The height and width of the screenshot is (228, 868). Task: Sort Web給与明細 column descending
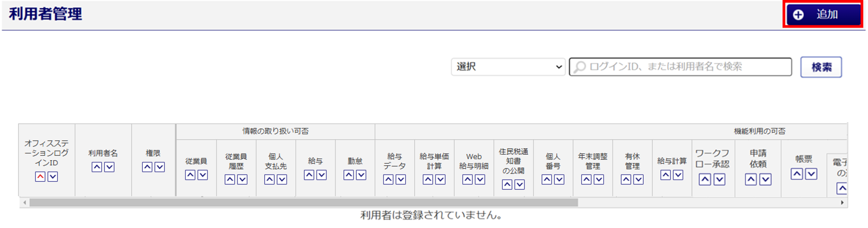pyautogui.click(x=480, y=179)
